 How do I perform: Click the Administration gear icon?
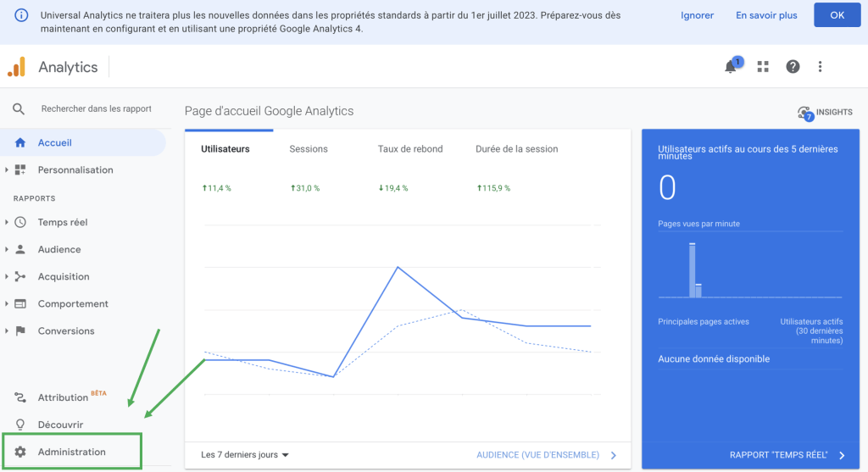20,452
